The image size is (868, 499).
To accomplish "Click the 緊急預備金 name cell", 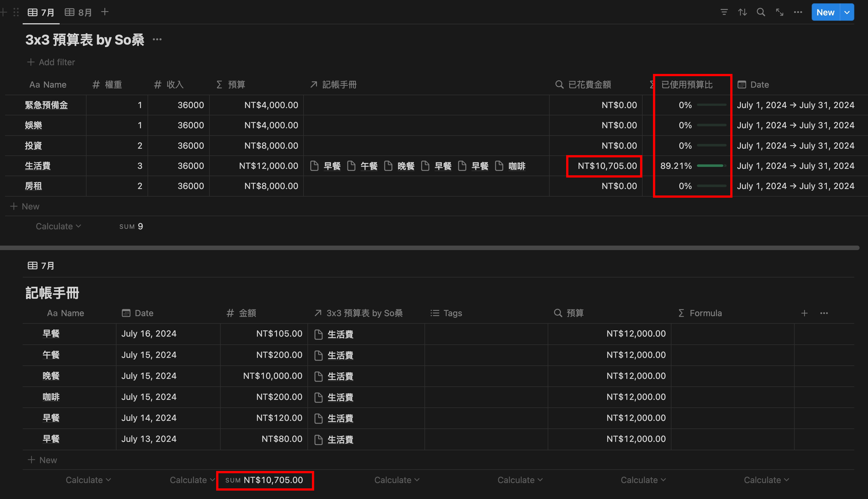I will (x=46, y=105).
